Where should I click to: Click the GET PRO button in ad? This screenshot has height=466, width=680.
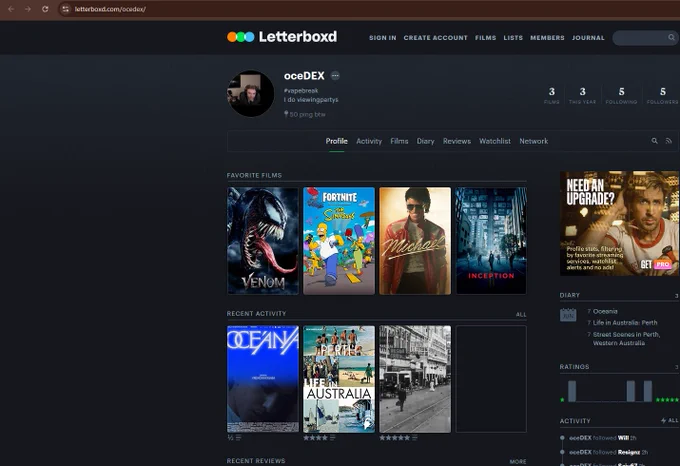pyautogui.click(x=656, y=264)
